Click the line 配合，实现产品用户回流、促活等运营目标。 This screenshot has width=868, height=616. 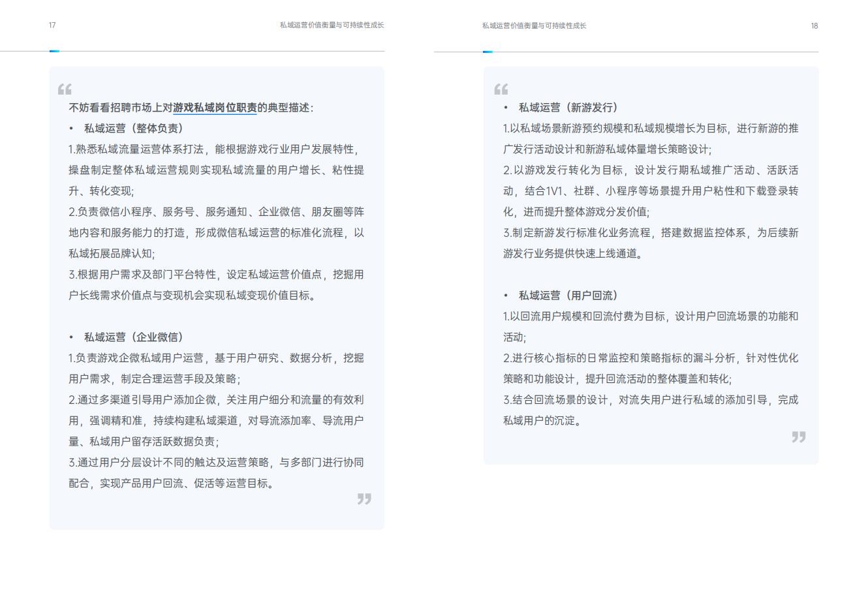click(x=173, y=484)
